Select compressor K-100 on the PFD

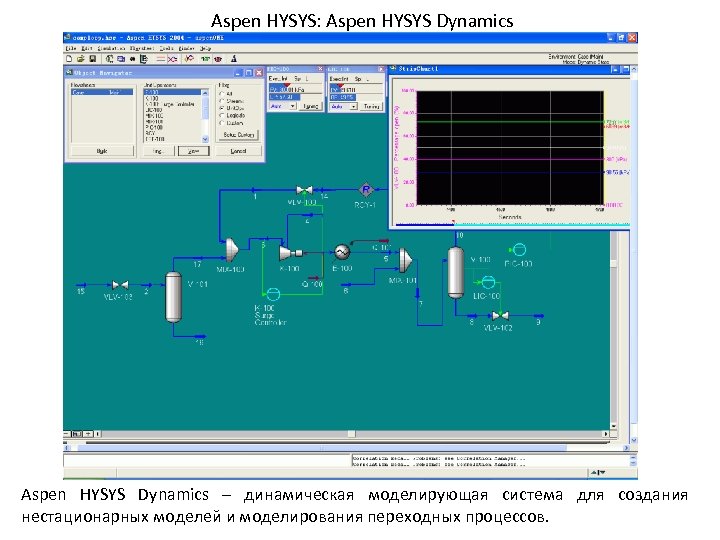point(290,253)
